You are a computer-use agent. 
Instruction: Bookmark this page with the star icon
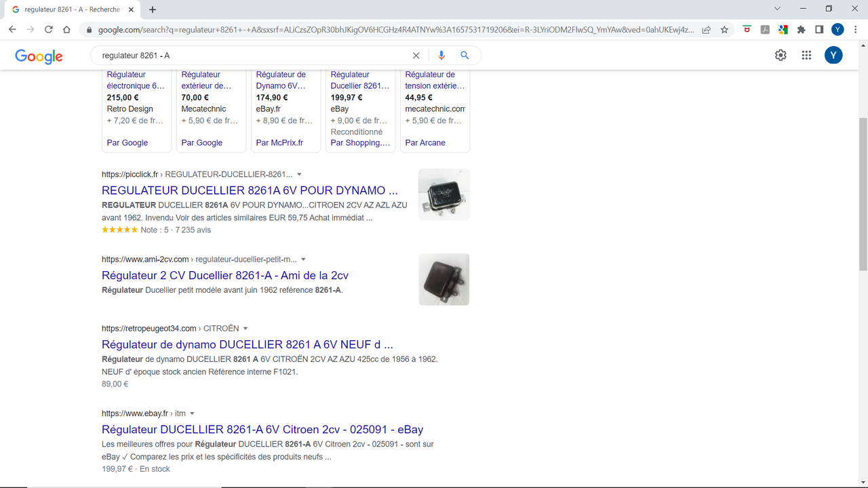coord(724,30)
